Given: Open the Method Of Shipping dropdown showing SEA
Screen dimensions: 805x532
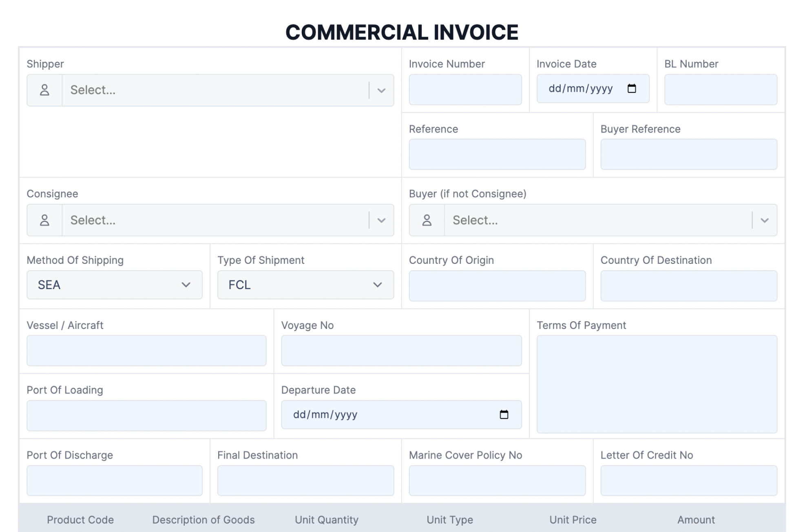Looking at the screenshot, I should pos(114,285).
